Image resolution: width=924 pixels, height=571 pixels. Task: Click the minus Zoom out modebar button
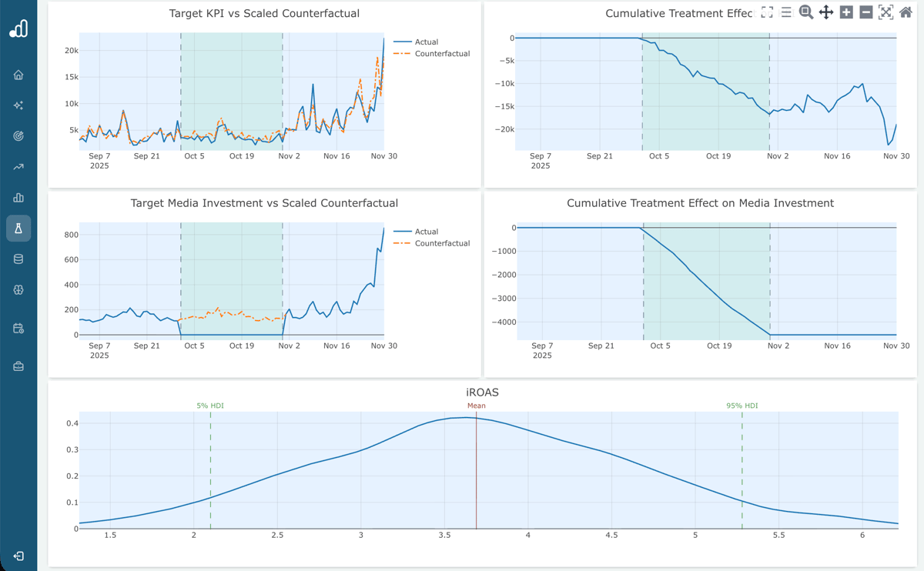866,12
